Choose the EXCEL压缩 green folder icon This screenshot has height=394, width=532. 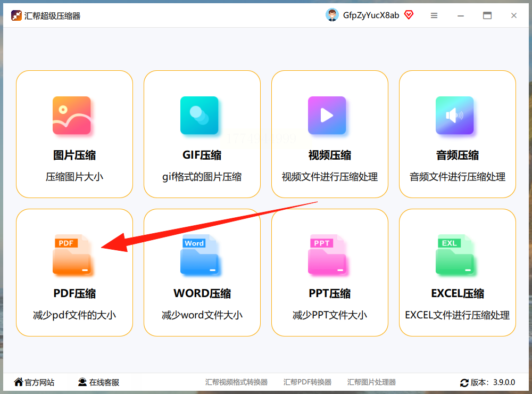[x=455, y=254]
